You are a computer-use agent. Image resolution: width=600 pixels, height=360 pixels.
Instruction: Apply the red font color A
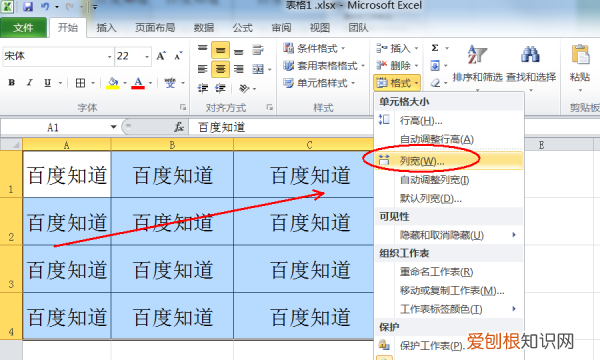point(138,83)
